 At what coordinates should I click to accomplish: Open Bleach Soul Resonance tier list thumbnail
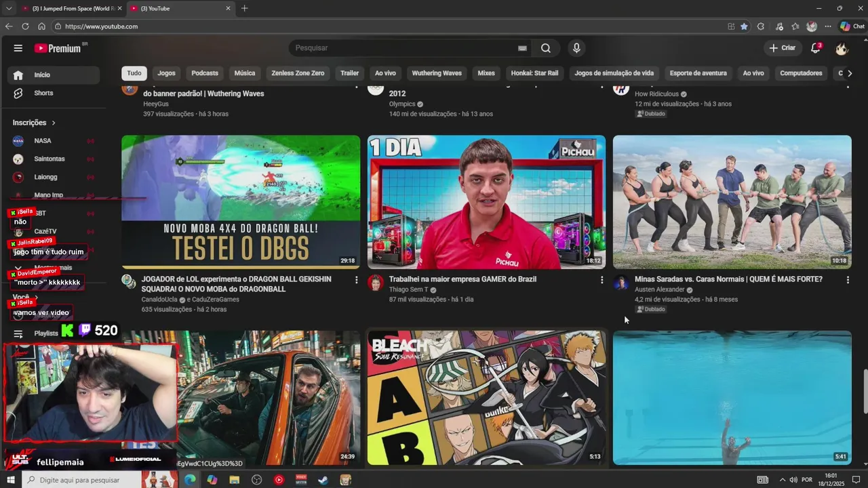486,398
